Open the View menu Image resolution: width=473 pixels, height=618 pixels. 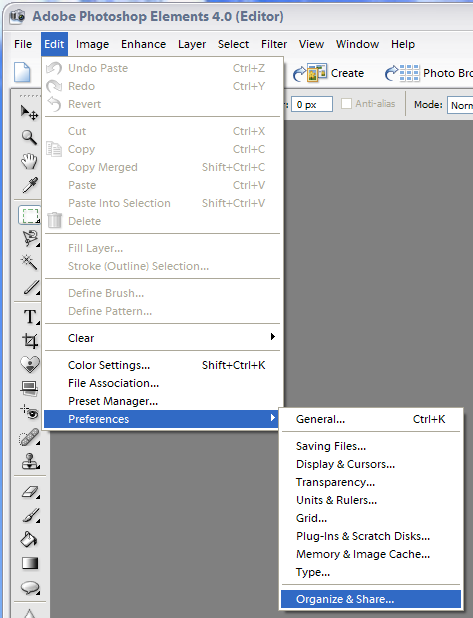[311, 44]
